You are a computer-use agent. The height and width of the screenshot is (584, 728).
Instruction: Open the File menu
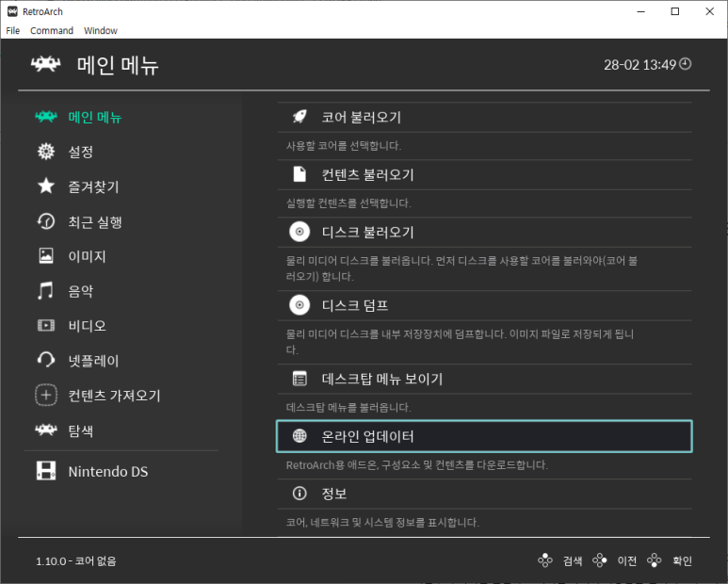[x=12, y=31]
